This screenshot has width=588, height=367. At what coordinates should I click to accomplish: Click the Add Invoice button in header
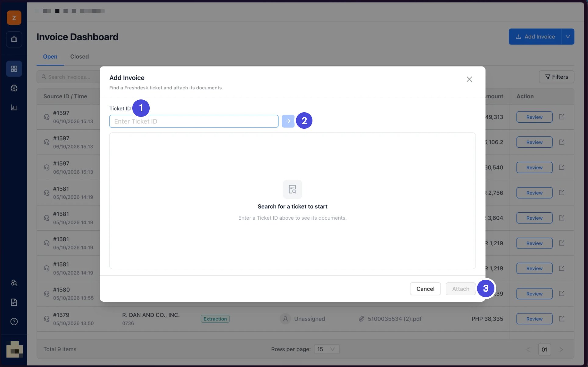[535, 37]
